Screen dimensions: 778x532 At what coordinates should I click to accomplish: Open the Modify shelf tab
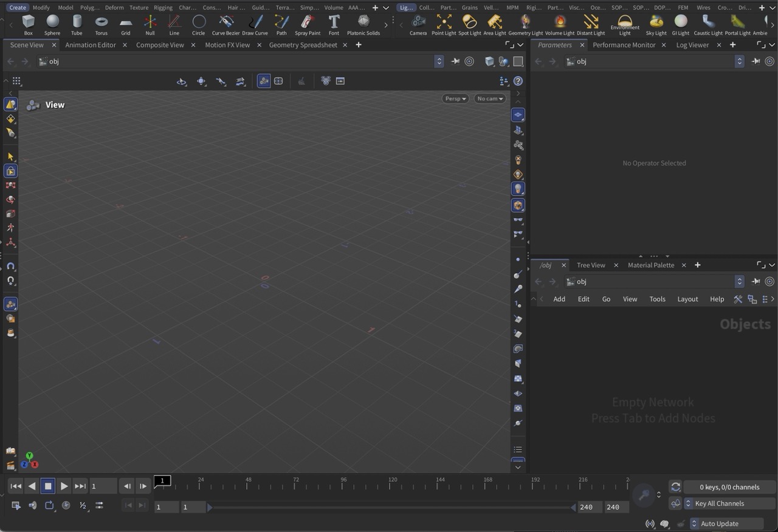pos(41,7)
